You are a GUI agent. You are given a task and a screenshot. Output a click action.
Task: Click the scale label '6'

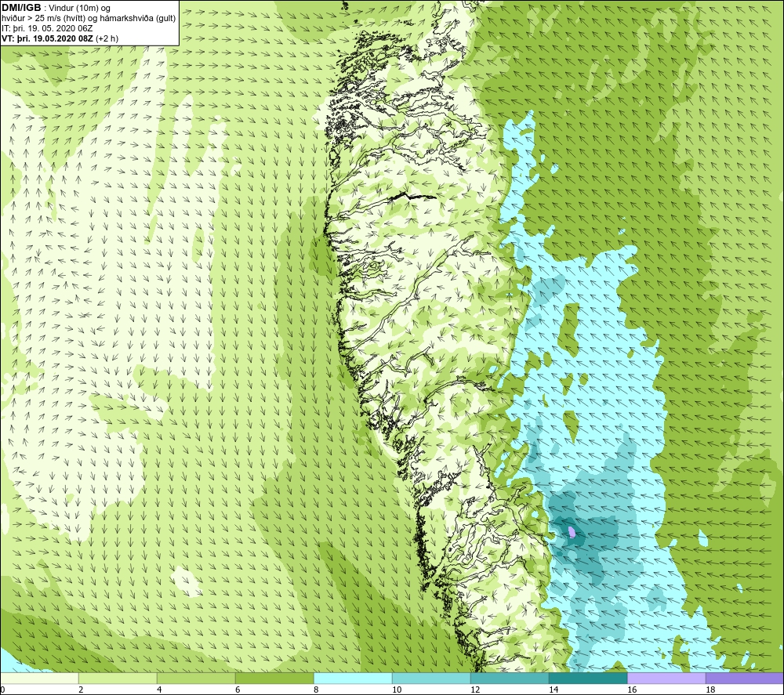238,690
